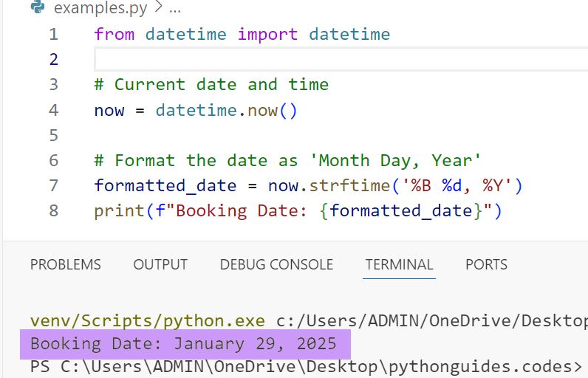The height and width of the screenshot is (378, 588).
Task: Click the 'print' call on line 8
Action: [x=119, y=210]
